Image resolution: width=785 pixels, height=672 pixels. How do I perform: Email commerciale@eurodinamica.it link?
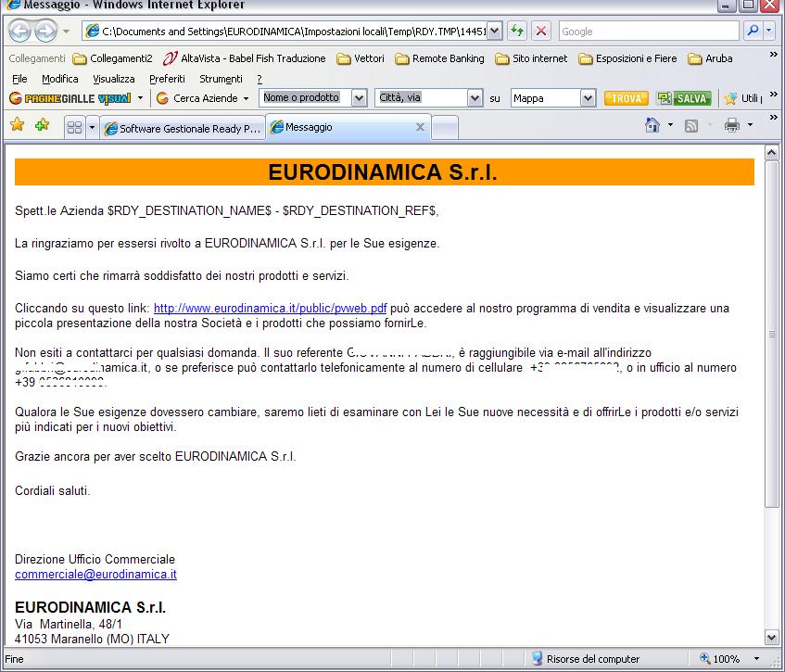tap(95, 575)
